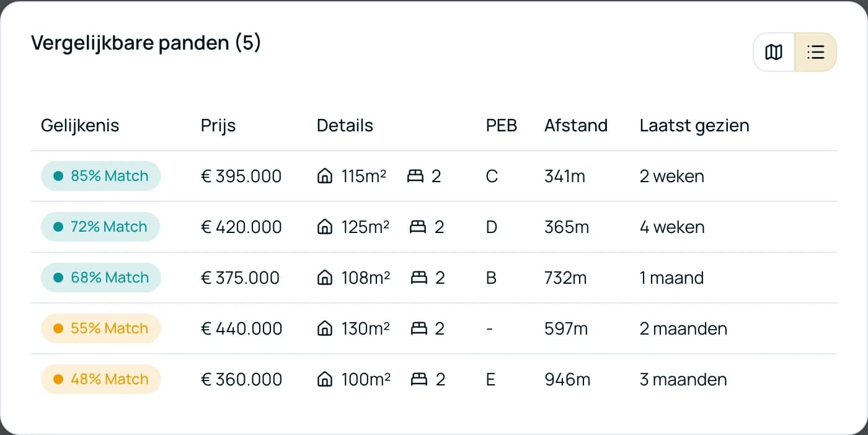Click the Laatst gezien column header
Screen dimensions: 868x435
[694, 126]
